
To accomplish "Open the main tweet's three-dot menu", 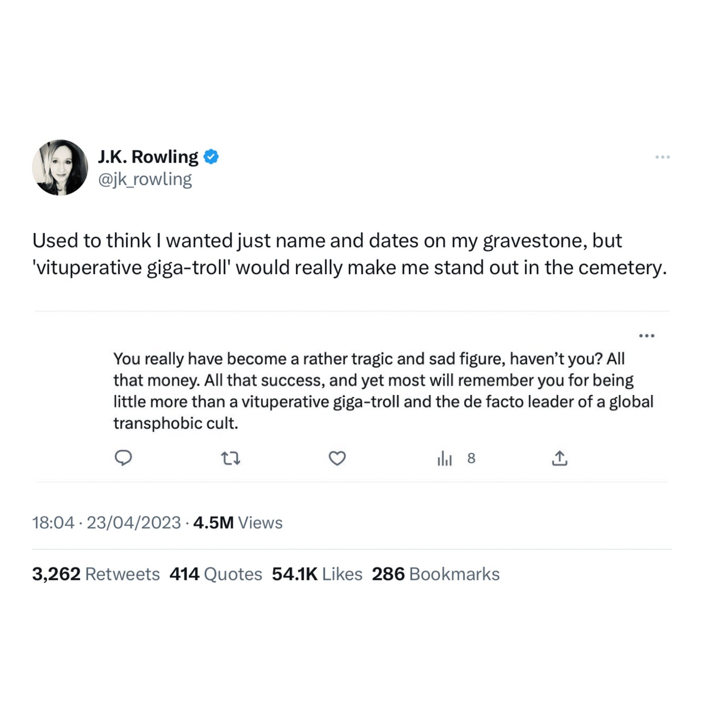I will click(x=662, y=157).
